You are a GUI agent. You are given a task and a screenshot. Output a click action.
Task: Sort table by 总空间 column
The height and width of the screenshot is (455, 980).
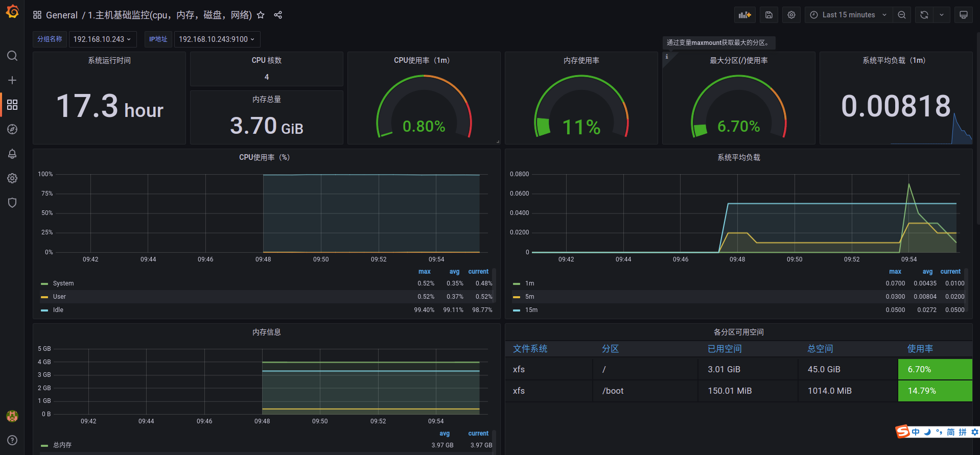[821, 349]
